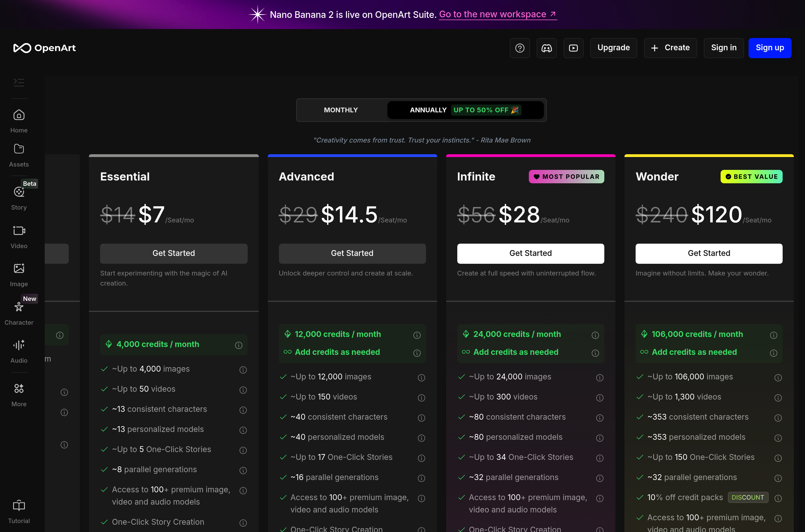The width and height of the screenshot is (805, 532).
Task: Click Get Started on Infinite plan
Action: (530, 253)
